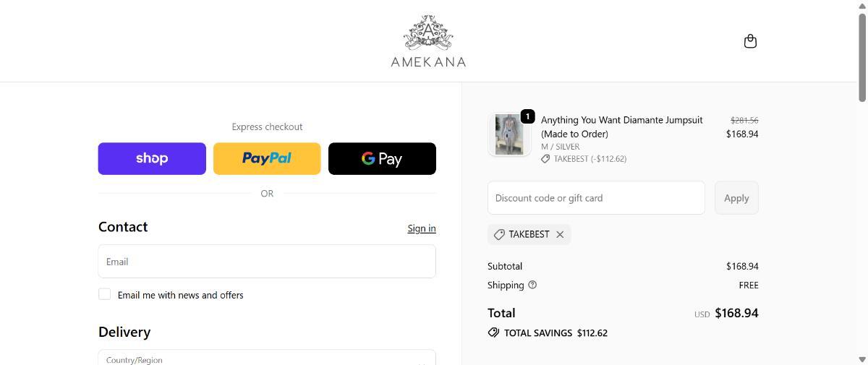This screenshot has width=868, height=365.
Task: Pay with Shop Pay express checkout
Action: coord(152,158)
